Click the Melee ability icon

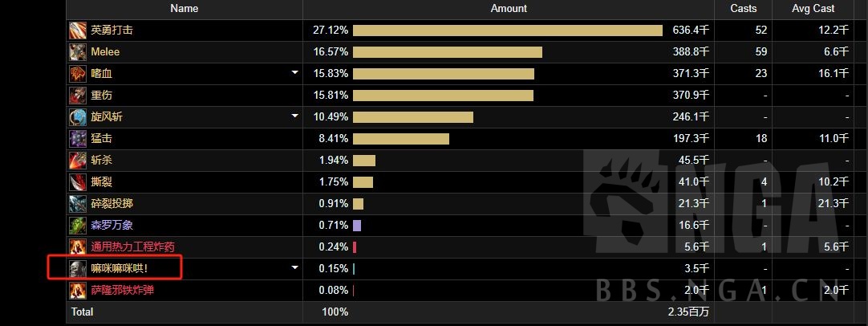(x=78, y=52)
